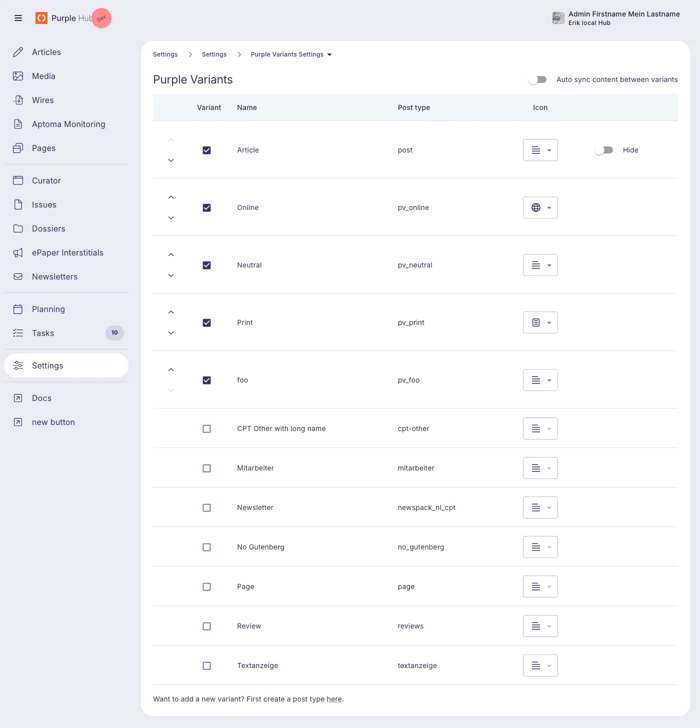Check the Textanzeige variant checkbox
This screenshot has height=728, width=700.
click(x=206, y=665)
